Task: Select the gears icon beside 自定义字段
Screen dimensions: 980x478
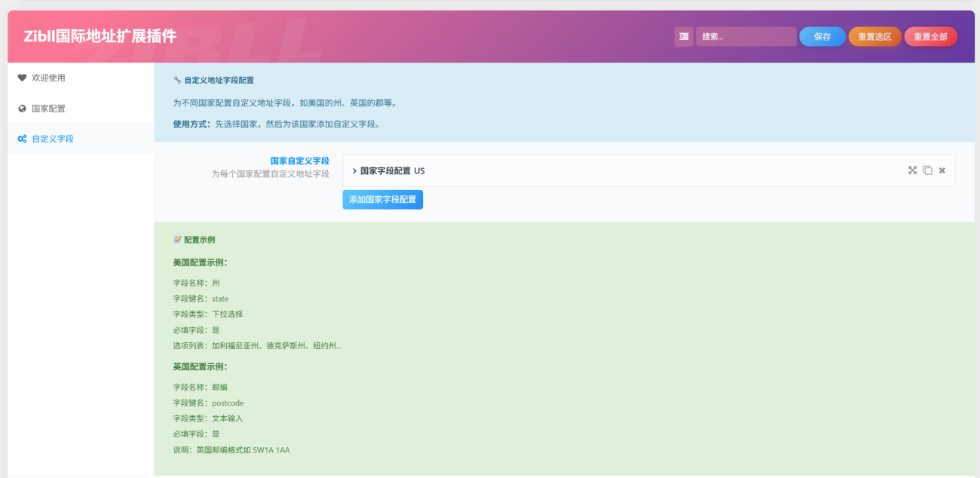Action: point(20,138)
